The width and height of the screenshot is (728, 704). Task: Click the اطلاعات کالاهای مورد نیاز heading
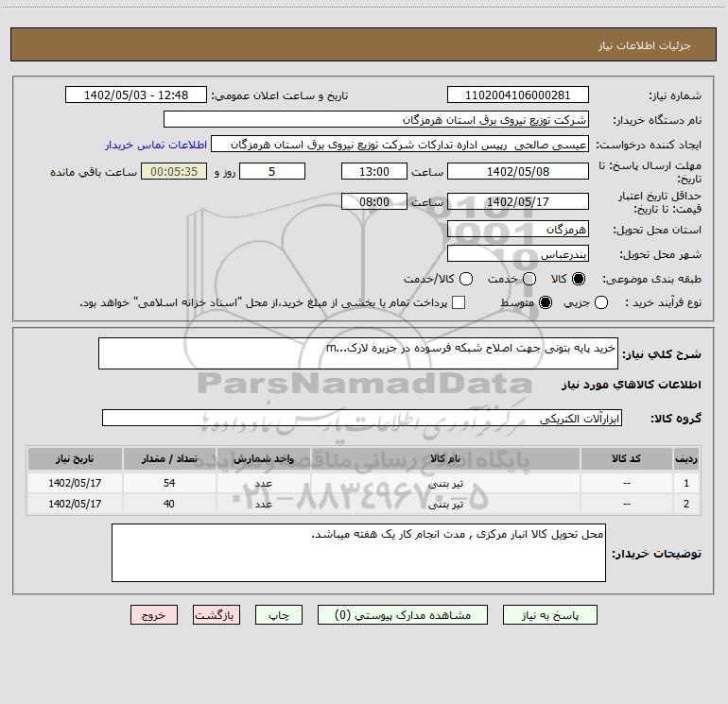pos(632,385)
